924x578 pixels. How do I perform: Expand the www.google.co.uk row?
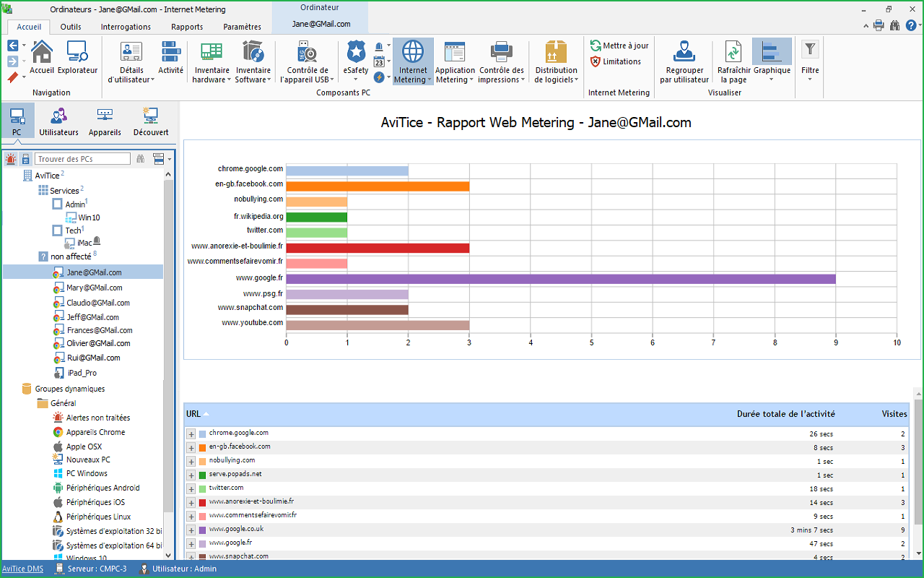[x=191, y=530]
